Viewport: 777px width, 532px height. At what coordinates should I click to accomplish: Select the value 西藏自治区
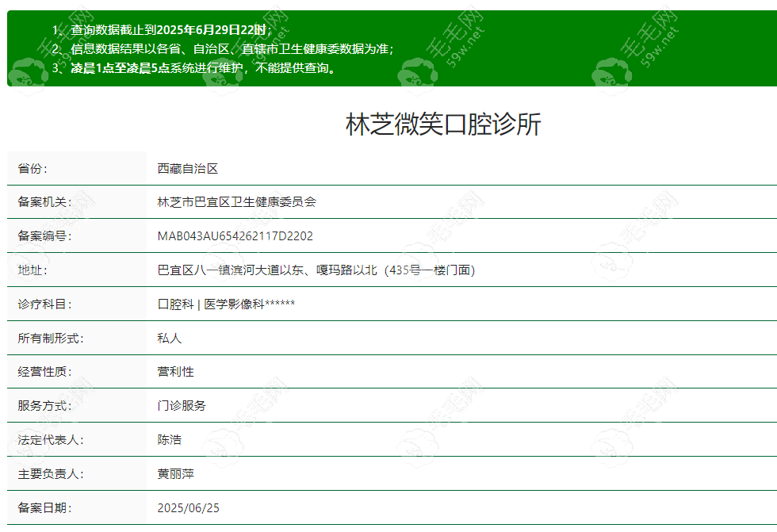pos(188,168)
